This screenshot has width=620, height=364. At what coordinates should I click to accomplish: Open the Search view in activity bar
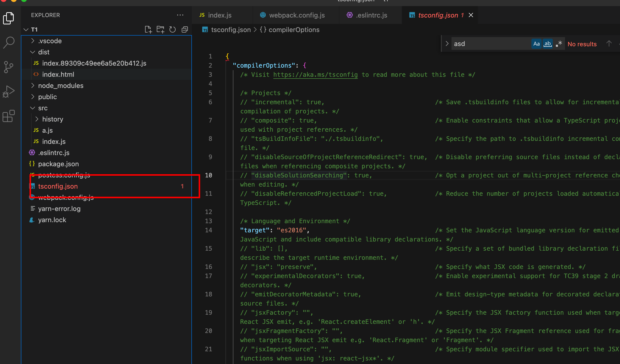tap(9, 42)
